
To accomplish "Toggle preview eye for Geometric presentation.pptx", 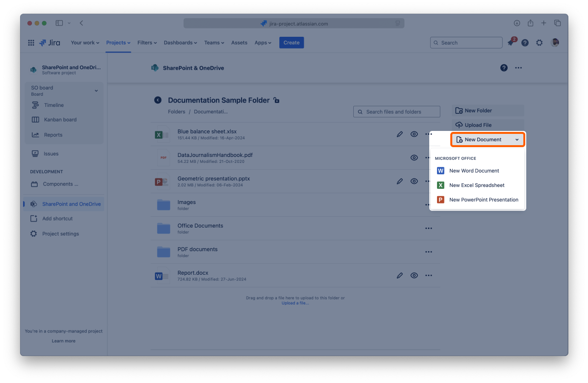I will click(414, 181).
